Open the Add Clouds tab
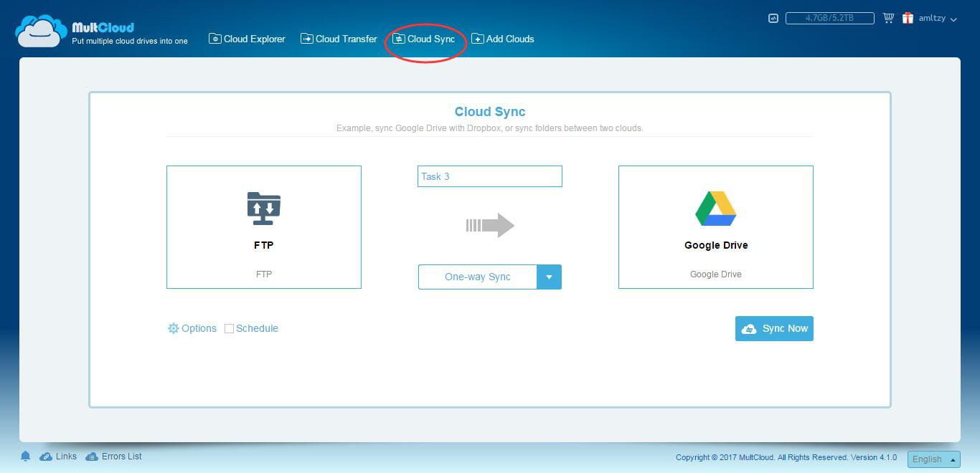The image size is (980, 473). tap(503, 39)
